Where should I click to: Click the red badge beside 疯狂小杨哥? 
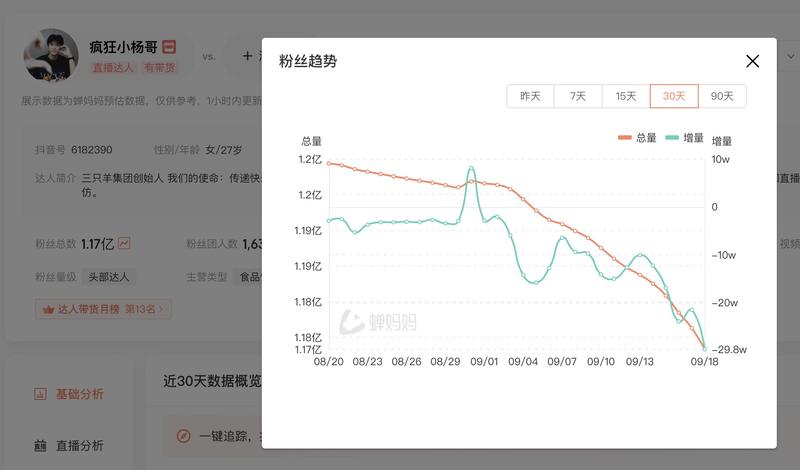(x=170, y=46)
